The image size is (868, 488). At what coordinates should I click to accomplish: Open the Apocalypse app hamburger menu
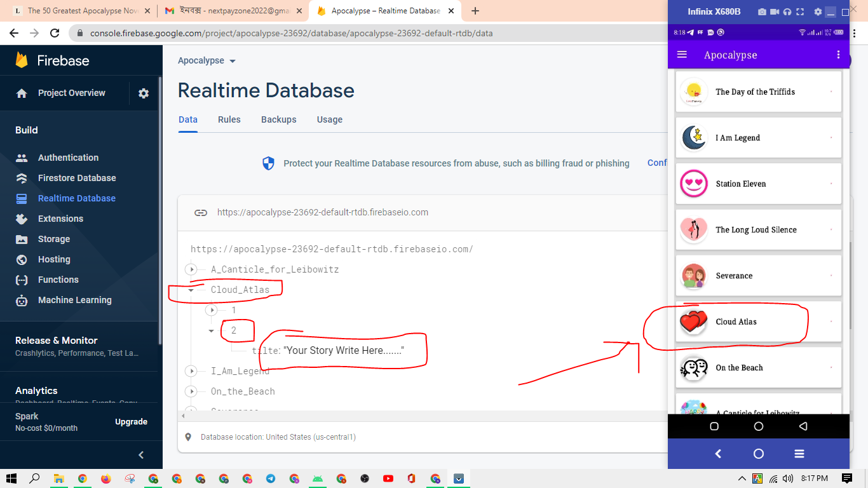pos(682,55)
